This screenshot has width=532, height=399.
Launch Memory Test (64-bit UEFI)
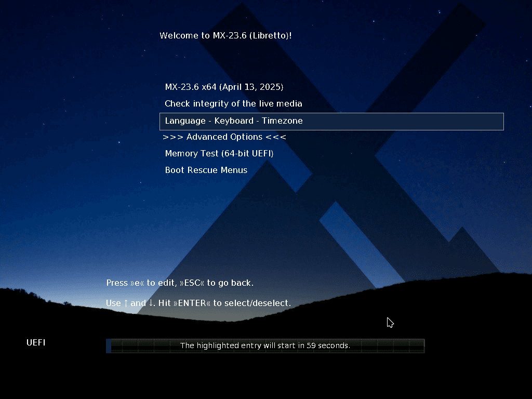219,154
